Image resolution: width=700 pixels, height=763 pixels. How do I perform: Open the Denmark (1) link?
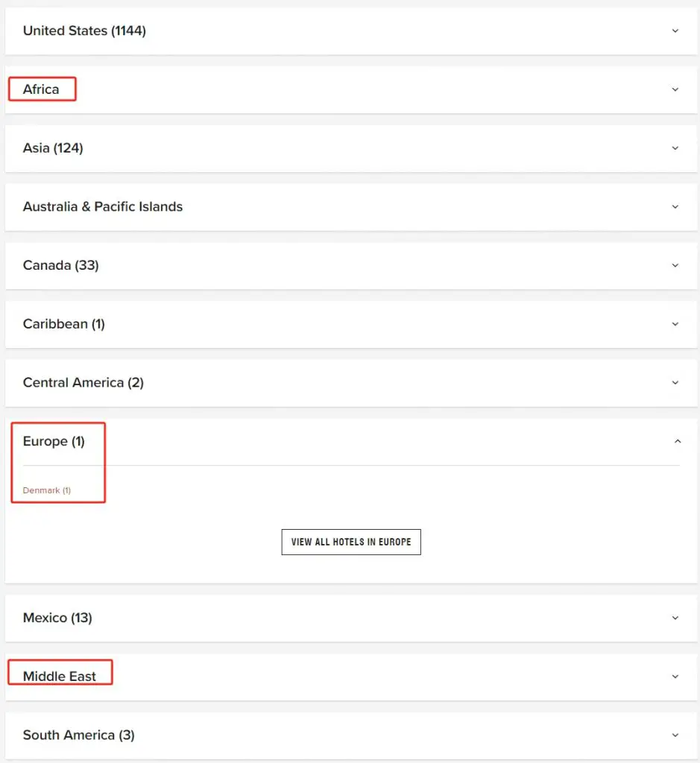point(47,490)
